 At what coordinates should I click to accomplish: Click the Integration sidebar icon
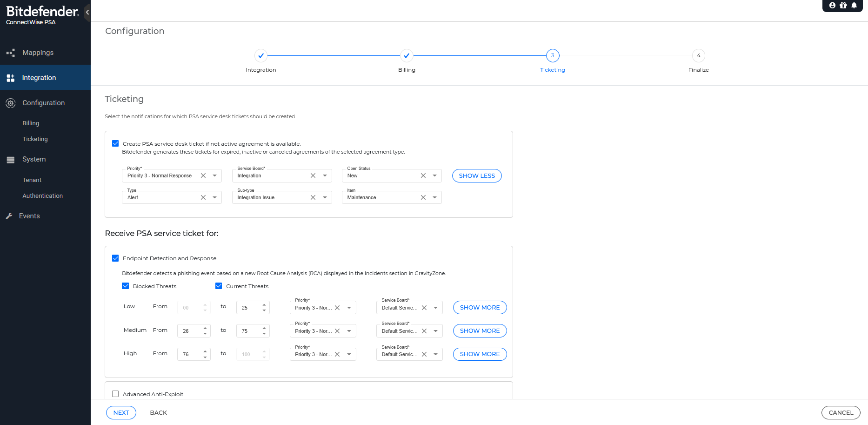(x=11, y=78)
